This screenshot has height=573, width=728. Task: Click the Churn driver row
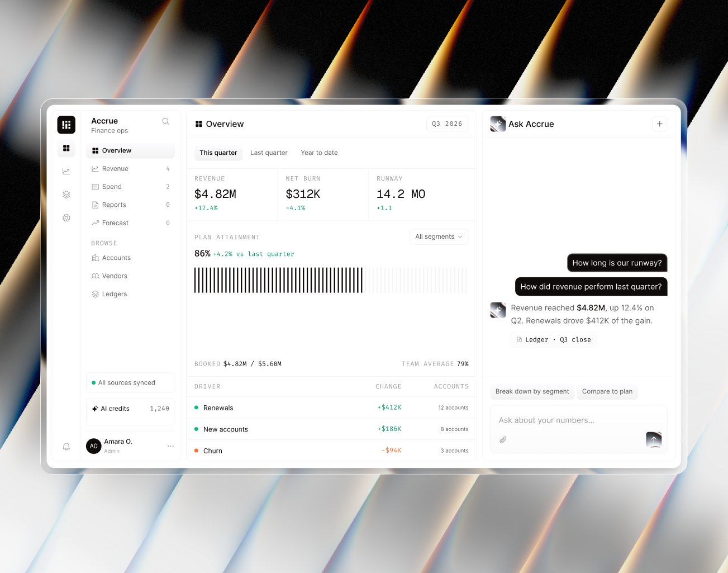[331, 451]
